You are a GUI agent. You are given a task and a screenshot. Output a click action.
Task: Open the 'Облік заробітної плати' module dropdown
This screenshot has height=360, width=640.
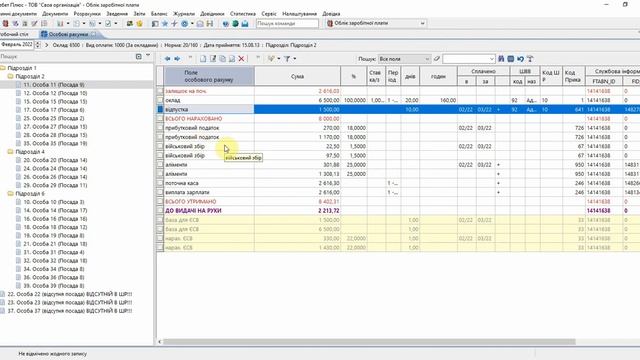coord(422,24)
